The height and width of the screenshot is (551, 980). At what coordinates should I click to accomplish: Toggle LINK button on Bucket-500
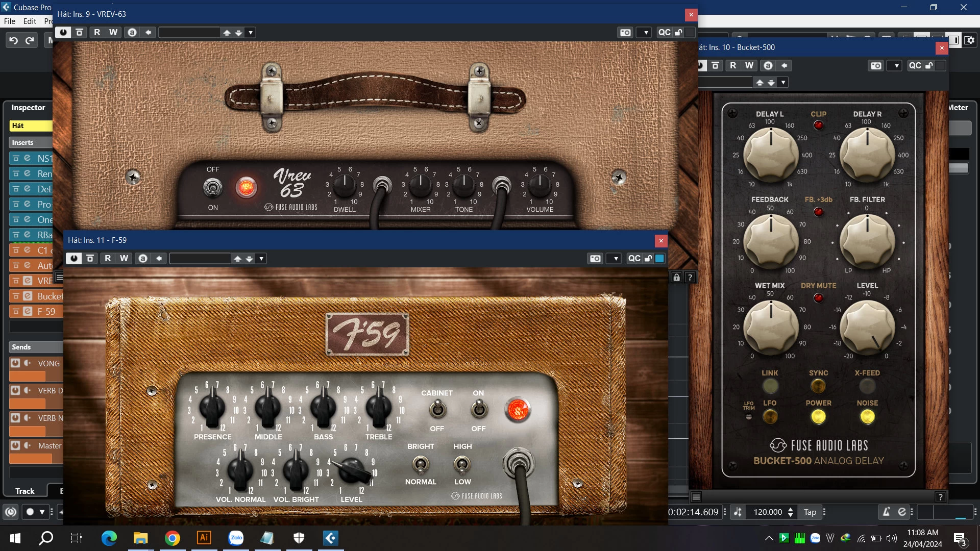click(x=770, y=386)
